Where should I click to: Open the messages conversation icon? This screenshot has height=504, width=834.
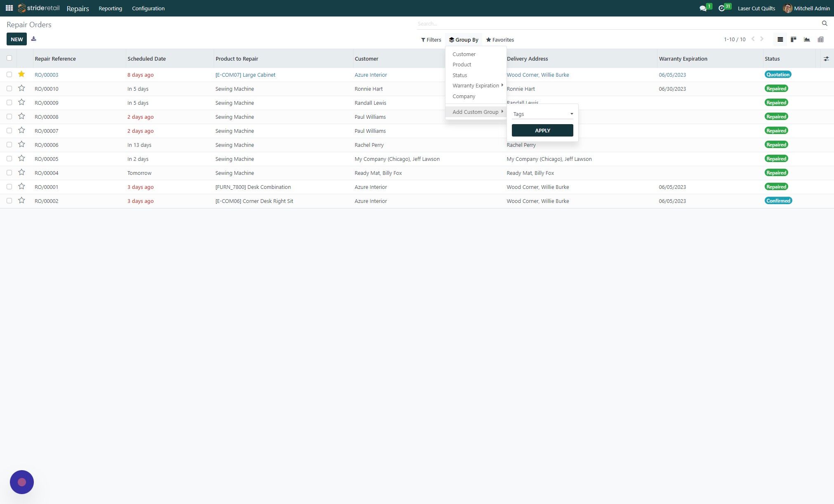point(703,8)
